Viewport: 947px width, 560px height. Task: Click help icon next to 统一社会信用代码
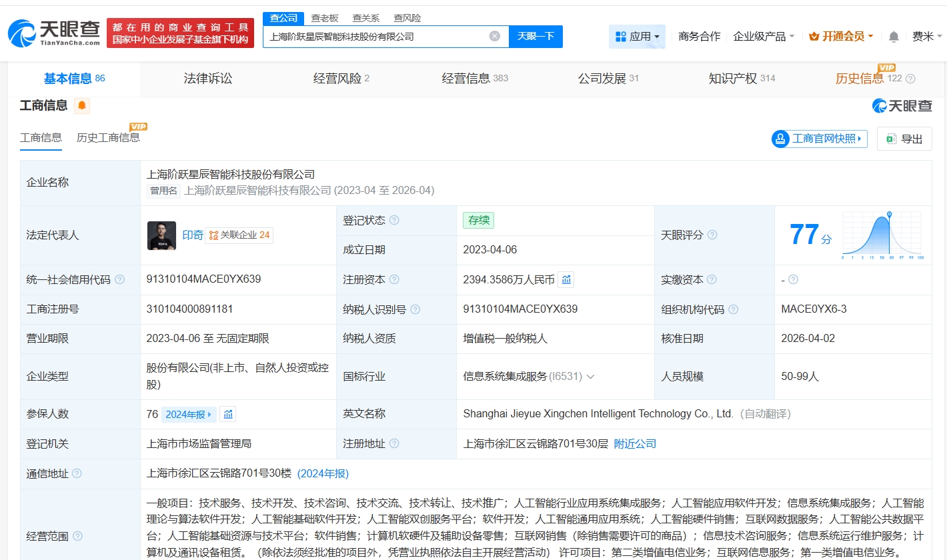(x=120, y=280)
